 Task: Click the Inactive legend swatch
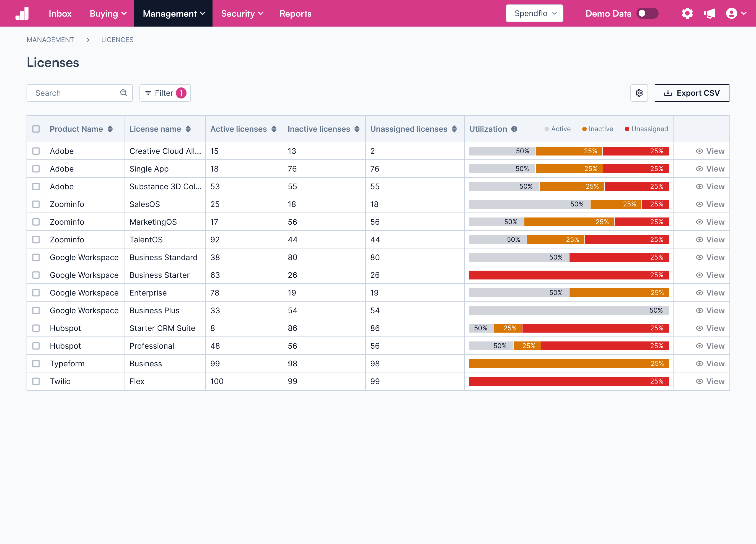coord(584,129)
